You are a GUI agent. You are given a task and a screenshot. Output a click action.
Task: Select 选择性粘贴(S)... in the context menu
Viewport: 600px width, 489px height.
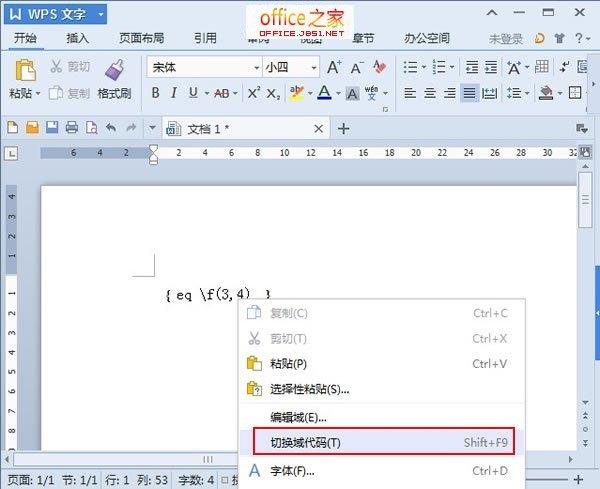tap(382, 389)
